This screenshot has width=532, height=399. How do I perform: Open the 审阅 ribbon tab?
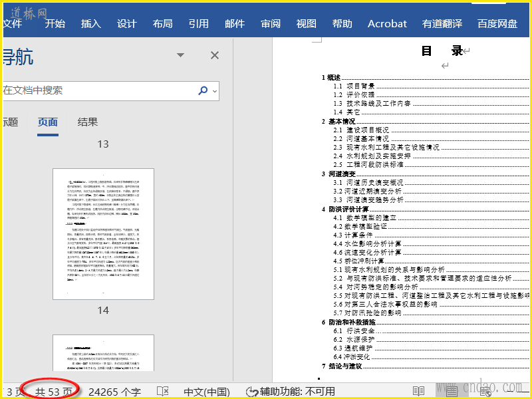pyautogui.click(x=271, y=23)
